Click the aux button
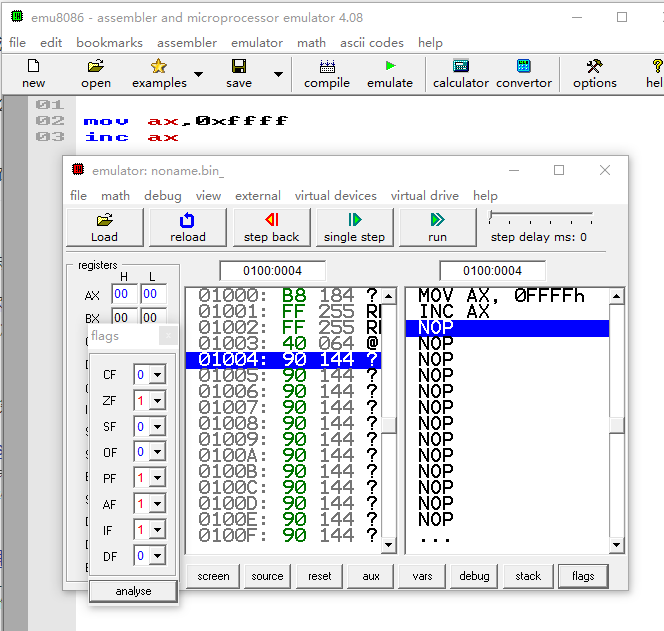 point(371,576)
